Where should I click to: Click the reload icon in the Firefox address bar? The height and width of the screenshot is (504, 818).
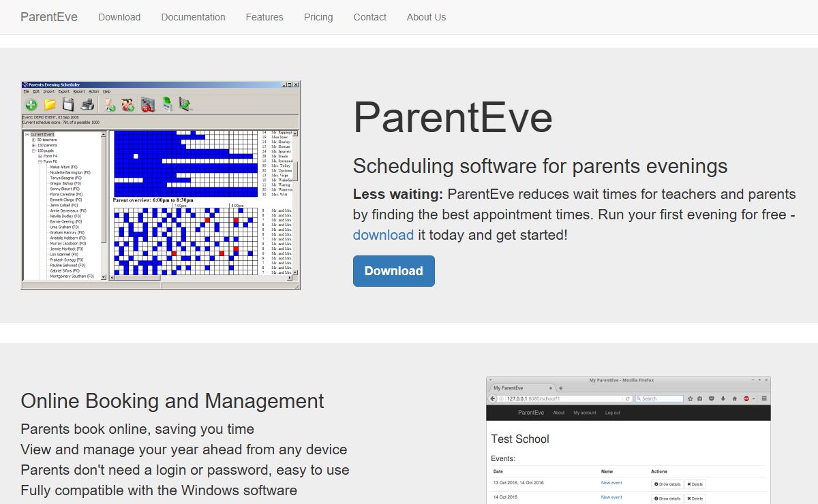[x=628, y=398]
